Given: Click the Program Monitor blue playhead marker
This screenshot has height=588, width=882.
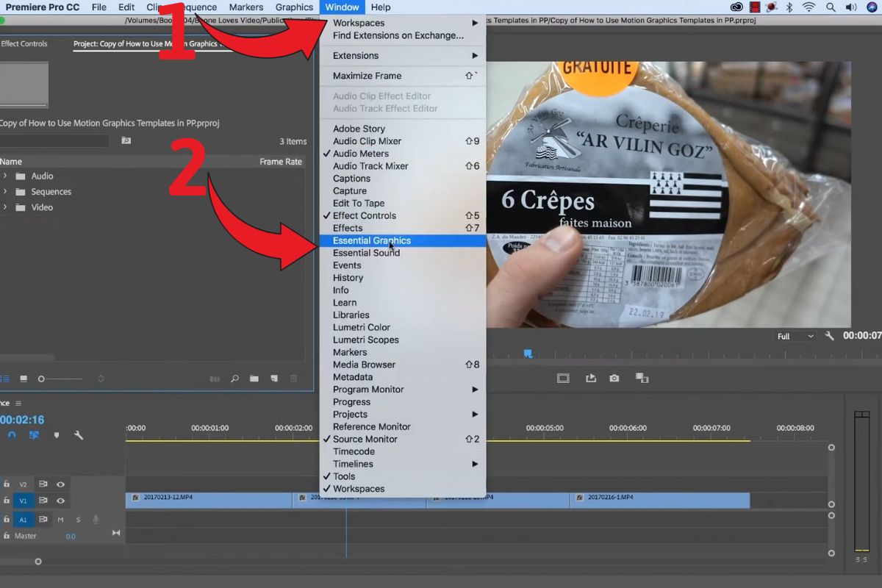Looking at the screenshot, I should click(x=528, y=354).
